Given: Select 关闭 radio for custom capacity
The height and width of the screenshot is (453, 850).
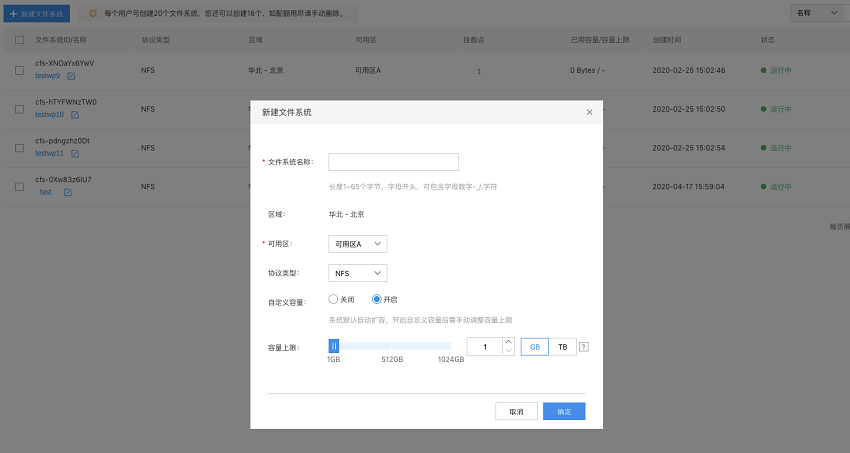Looking at the screenshot, I should pos(333,299).
